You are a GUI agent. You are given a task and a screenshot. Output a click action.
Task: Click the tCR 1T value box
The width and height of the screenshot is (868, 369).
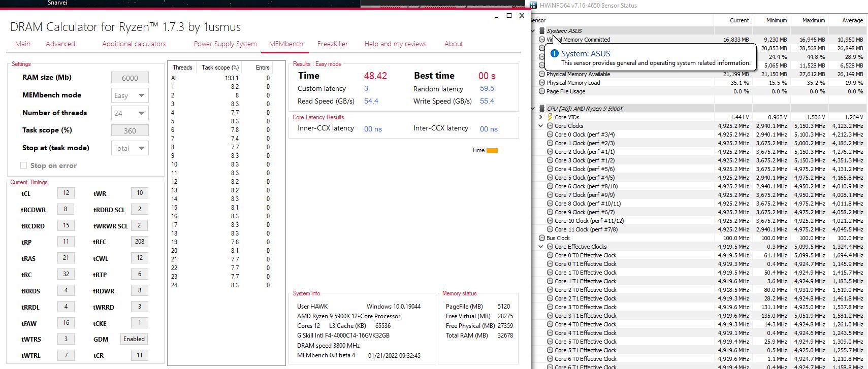point(140,355)
